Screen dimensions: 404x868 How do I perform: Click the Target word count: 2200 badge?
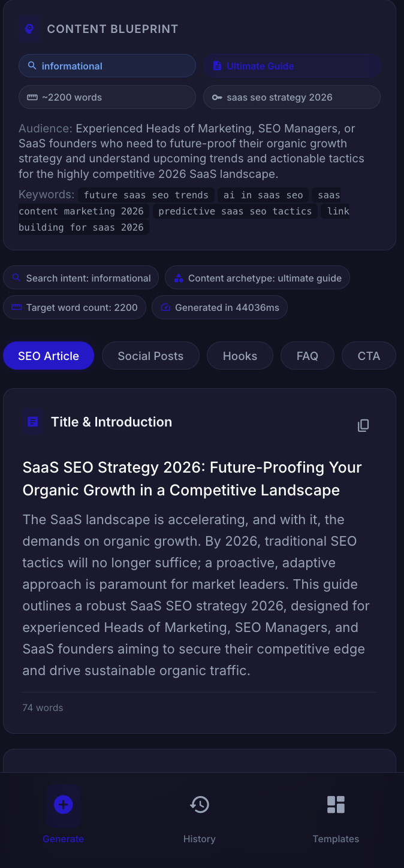pos(74,308)
